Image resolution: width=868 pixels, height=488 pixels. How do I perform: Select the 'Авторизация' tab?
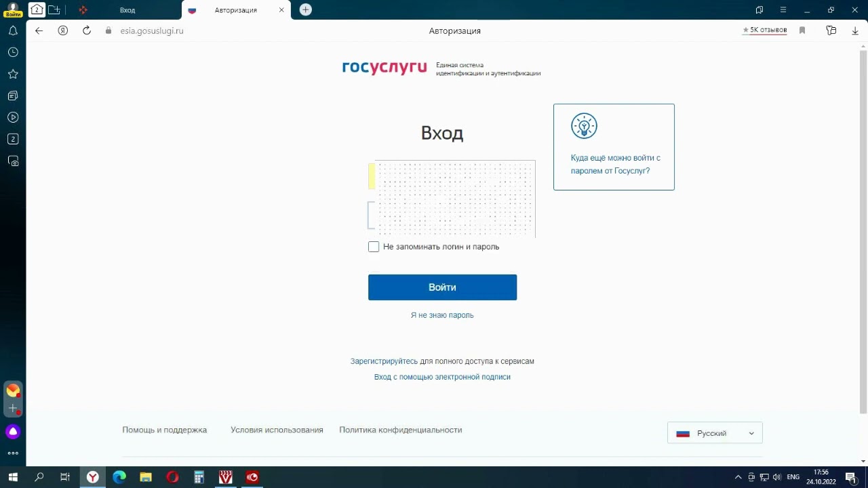click(x=236, y=10)
